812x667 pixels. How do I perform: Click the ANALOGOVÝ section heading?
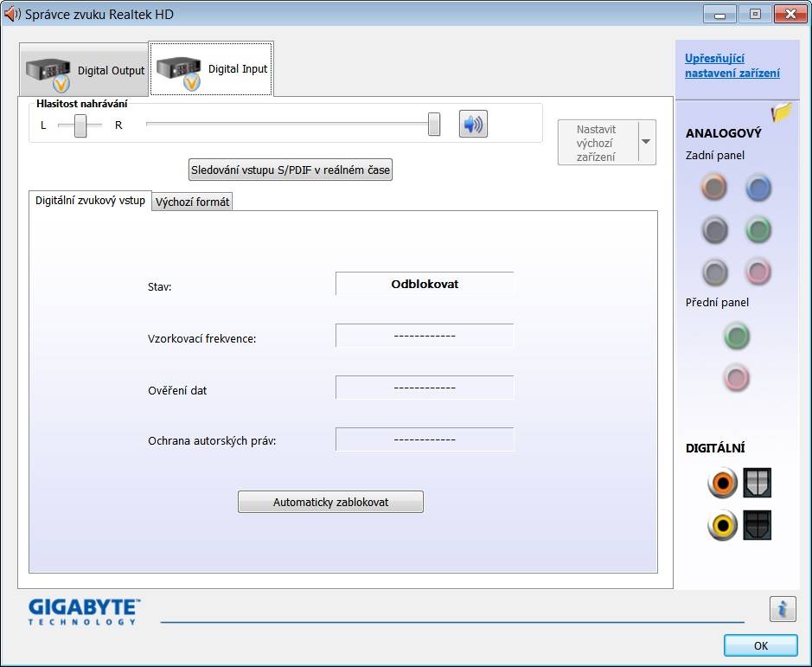click(x=724, y=133)
